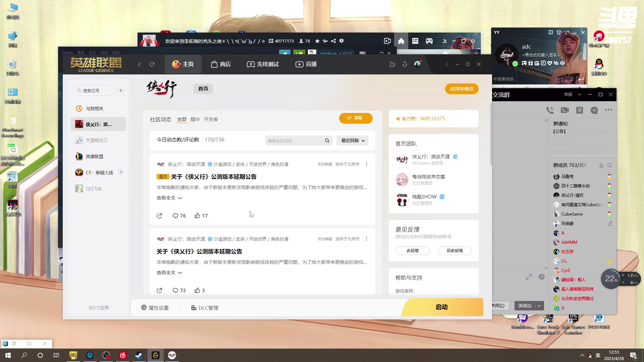Start a voice call in the QQ group
644x362 pixels.
tap(549, 110)
